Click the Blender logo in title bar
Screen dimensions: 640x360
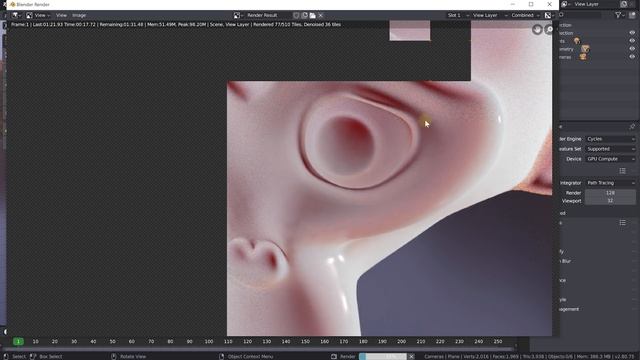coord(12,4)
